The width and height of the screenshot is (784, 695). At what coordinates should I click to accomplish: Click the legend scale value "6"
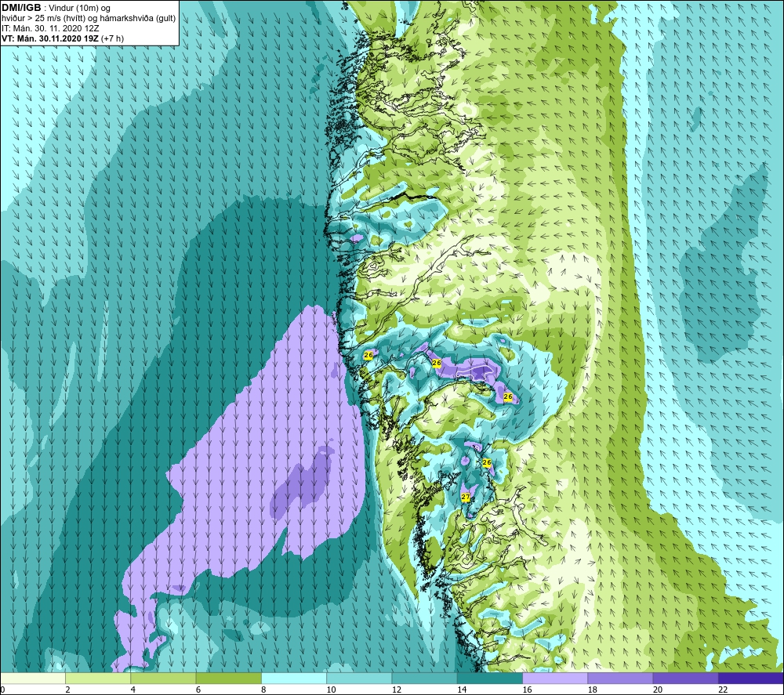tap(198, 690)
